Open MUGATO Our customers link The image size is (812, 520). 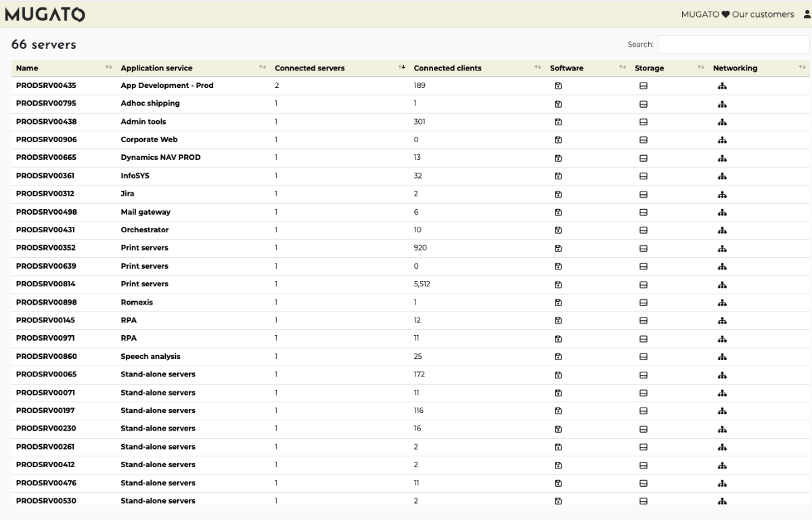(737, 14)
